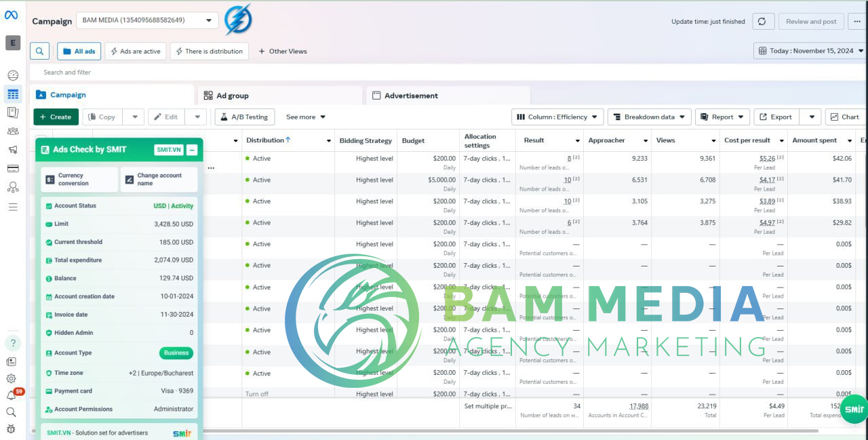Click the sidebar search magnifier icon
This screenshot has width=868, height=440.
pos(12,412)
